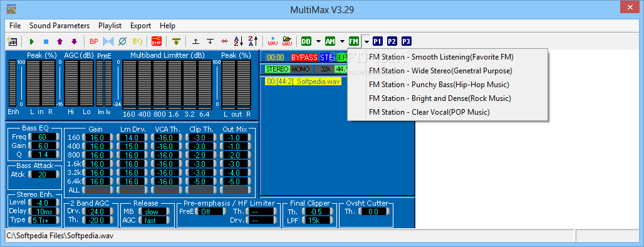Toggle the red BP bypass toolbar icon
The height and width of the screenshot is (247, 644).
94,41
